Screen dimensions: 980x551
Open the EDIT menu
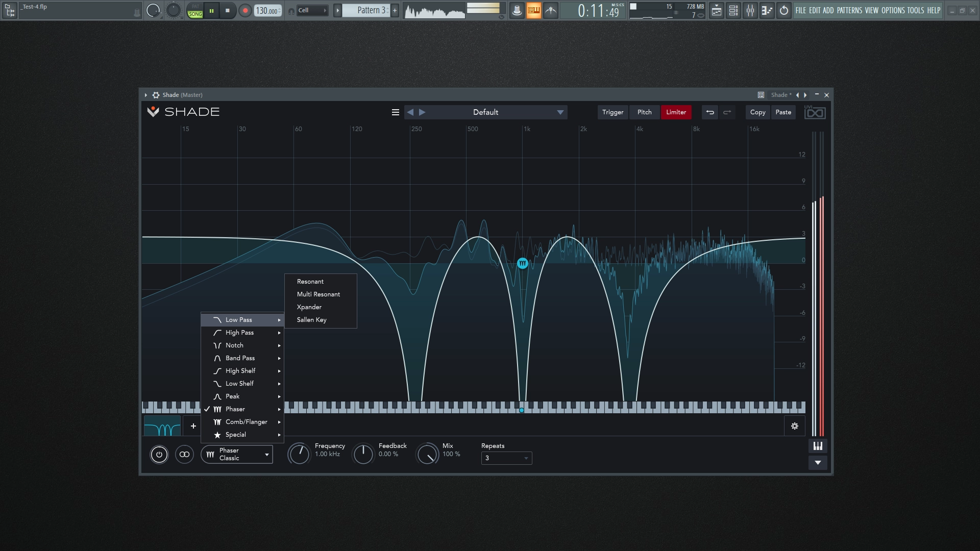coord(815,10)
